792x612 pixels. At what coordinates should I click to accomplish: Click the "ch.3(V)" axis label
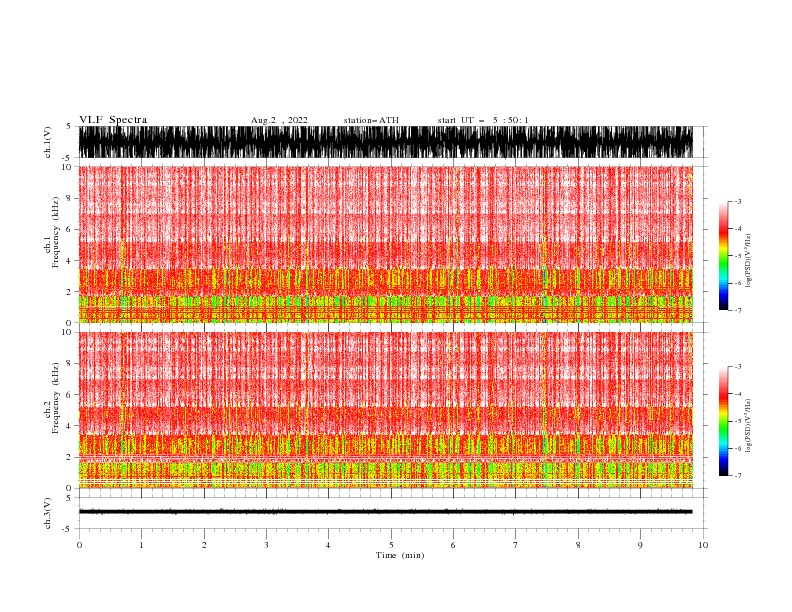(x=48, y=513)
